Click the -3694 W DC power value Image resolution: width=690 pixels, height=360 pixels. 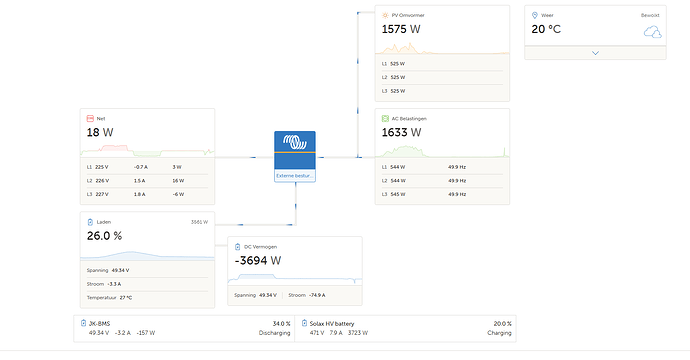(x=257, y=261)
